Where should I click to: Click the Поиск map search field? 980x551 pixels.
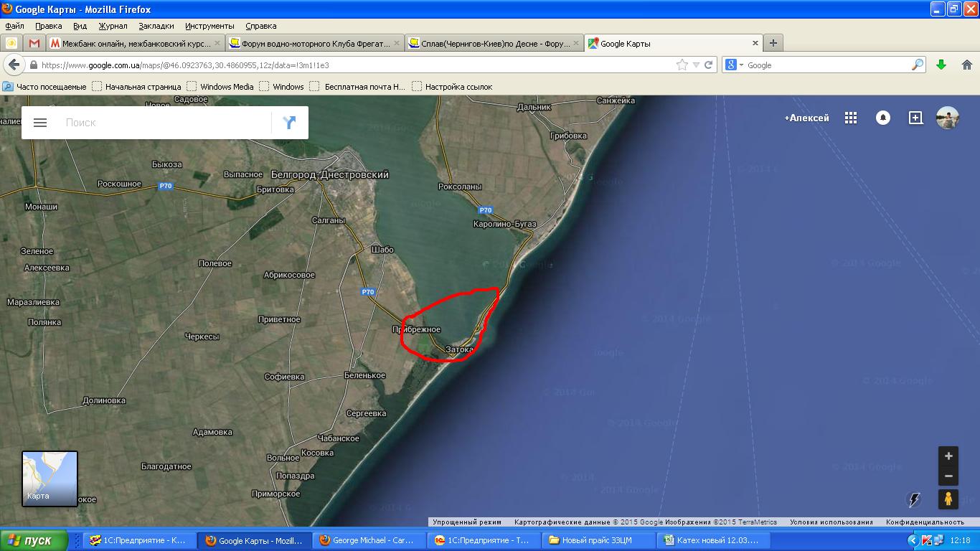coord(165,123)
